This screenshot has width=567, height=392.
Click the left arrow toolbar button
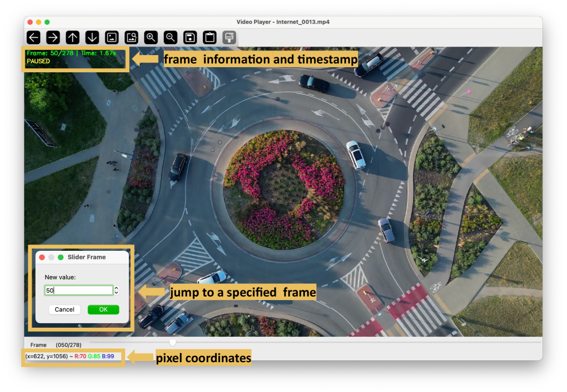34,38
